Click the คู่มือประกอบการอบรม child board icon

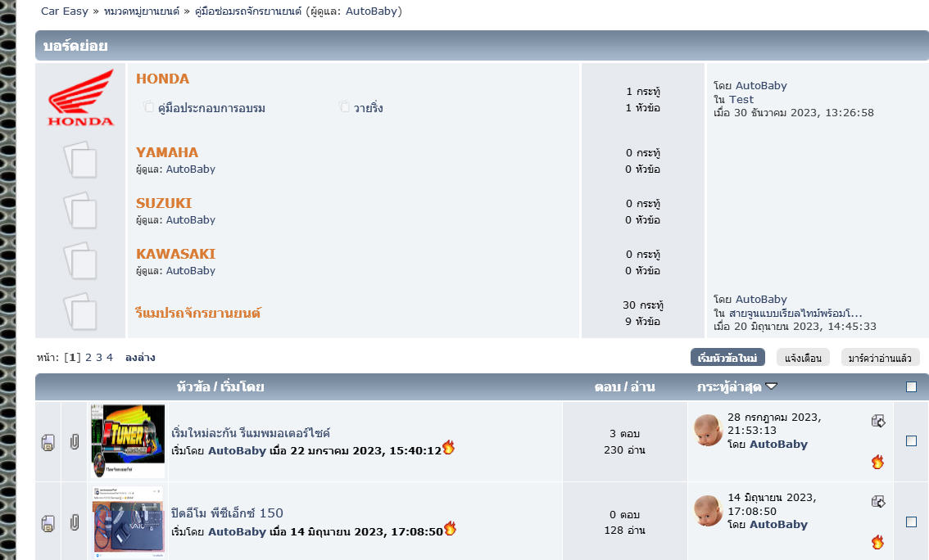[147, 106]
